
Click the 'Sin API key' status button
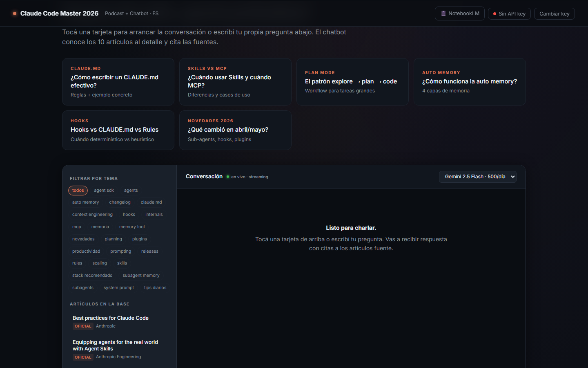(509, 13)
